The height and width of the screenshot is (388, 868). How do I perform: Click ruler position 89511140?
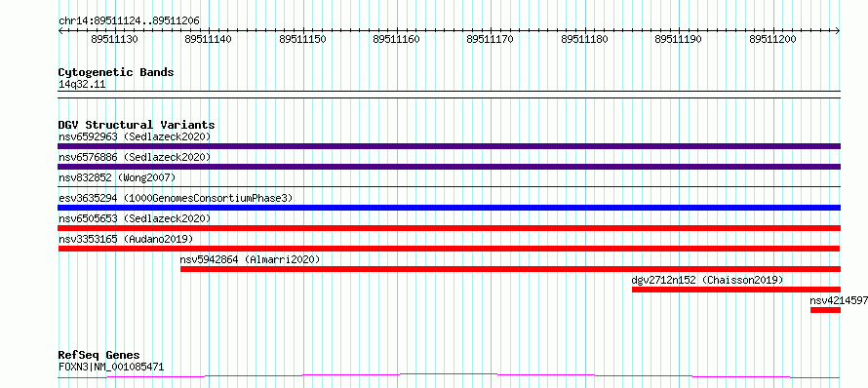[x=209, y=40]
